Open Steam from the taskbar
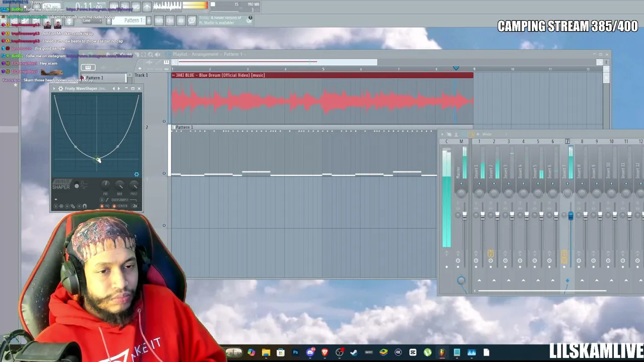644x362 pixels. tap(354, 352)
